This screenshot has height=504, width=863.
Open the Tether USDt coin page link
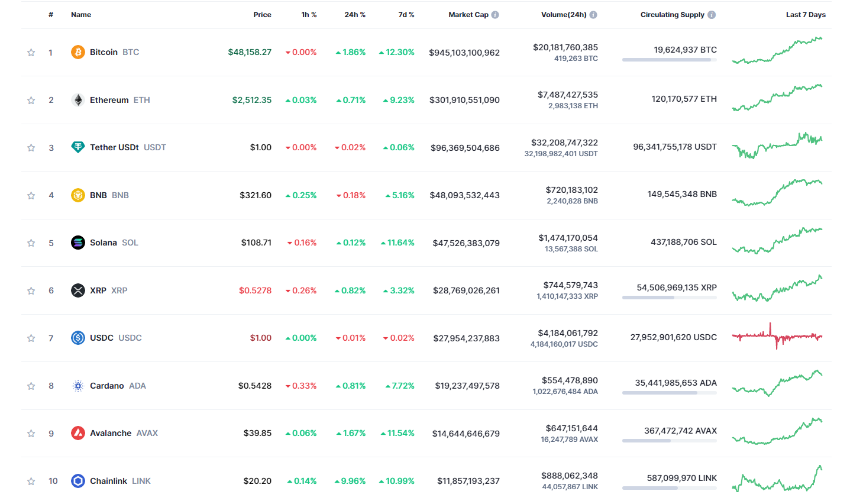click(x=119, y=147)
